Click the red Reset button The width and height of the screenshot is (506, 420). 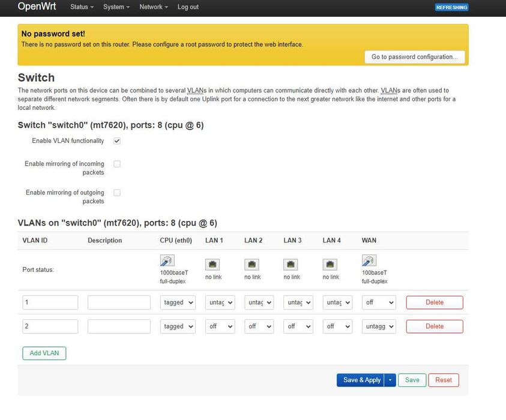pyautogui.click(x=444, y=380)
